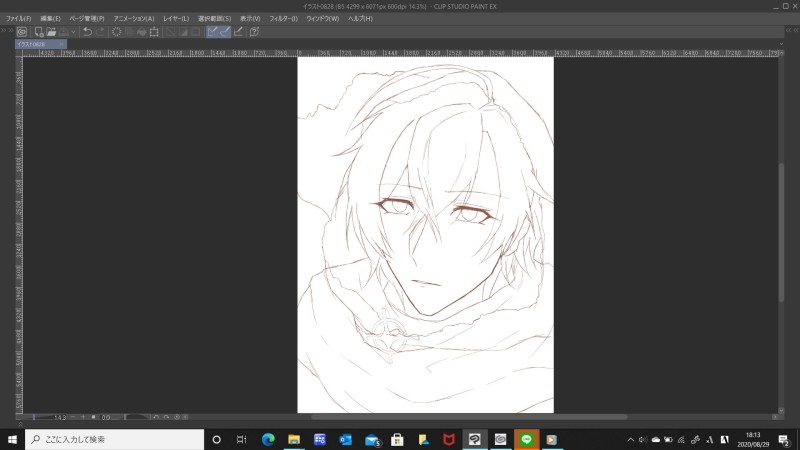Launch Microsoft Edge from the taskbar
Image resolution: width=800 pixels, height=450 pixels.
(x=268, y=439)
